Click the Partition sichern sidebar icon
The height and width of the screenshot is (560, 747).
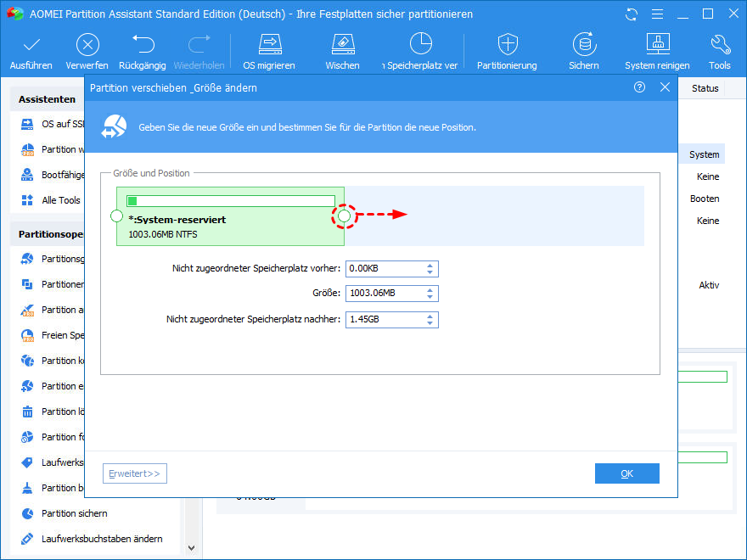pos(28,513)
